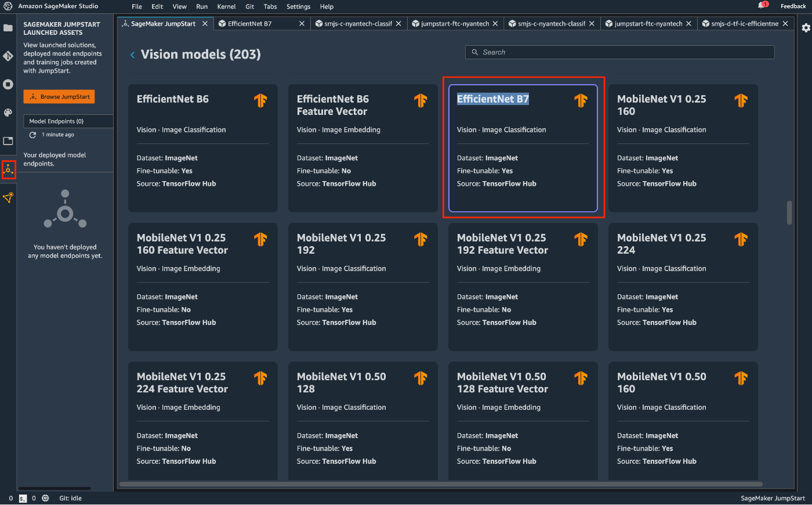Open the Edit menu
Screen dimensions: 812x505
point(157,6)
